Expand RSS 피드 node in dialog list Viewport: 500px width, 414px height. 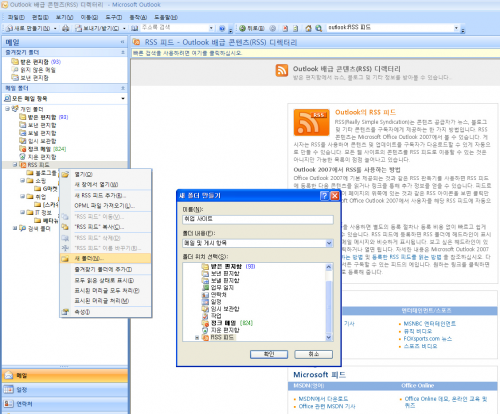[197, 338]
